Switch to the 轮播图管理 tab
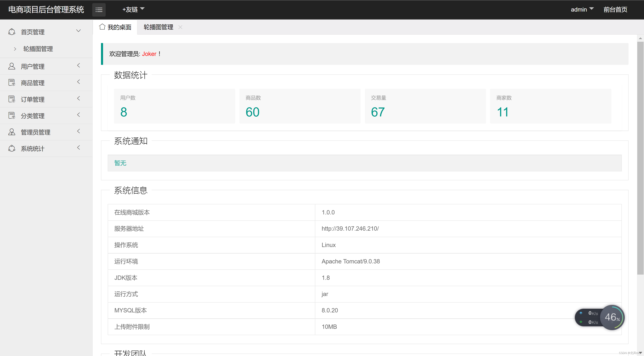This screenshot has height=356, width=644. [x=159, y=27]
